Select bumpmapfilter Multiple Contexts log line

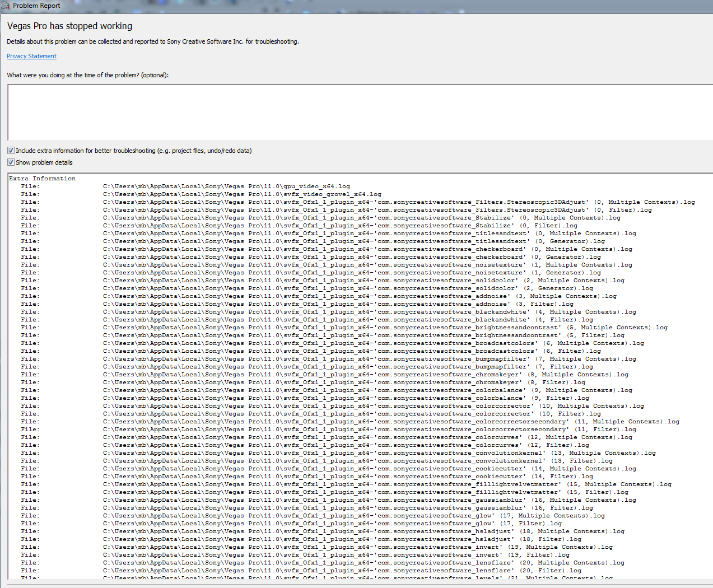pos(329,359)
